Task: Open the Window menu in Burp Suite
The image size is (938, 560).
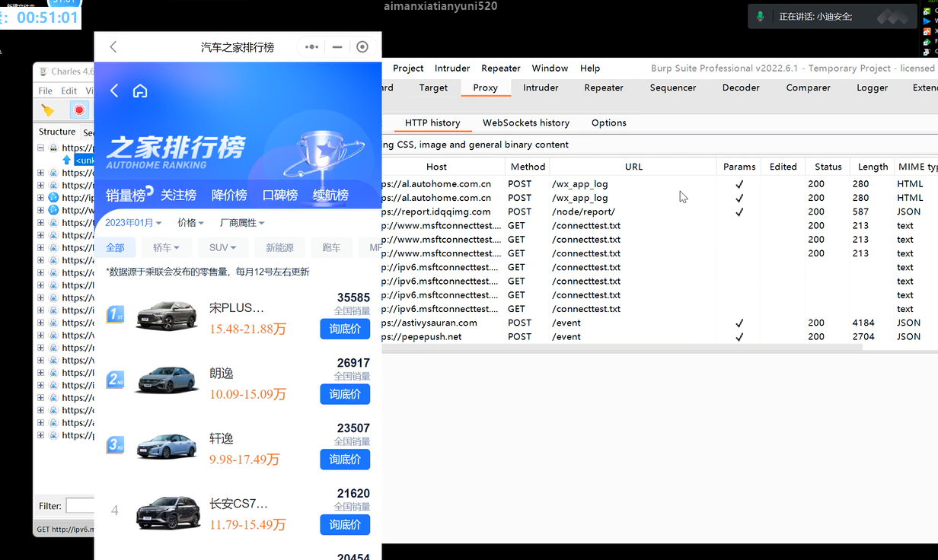Action: (x=550, y=68)
